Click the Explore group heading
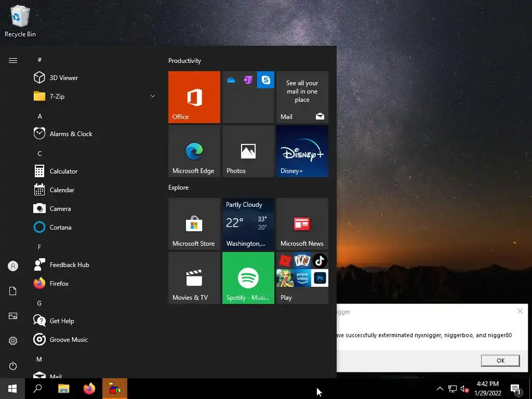The width and height of the screenshot is (532, 399). (179, 187)
